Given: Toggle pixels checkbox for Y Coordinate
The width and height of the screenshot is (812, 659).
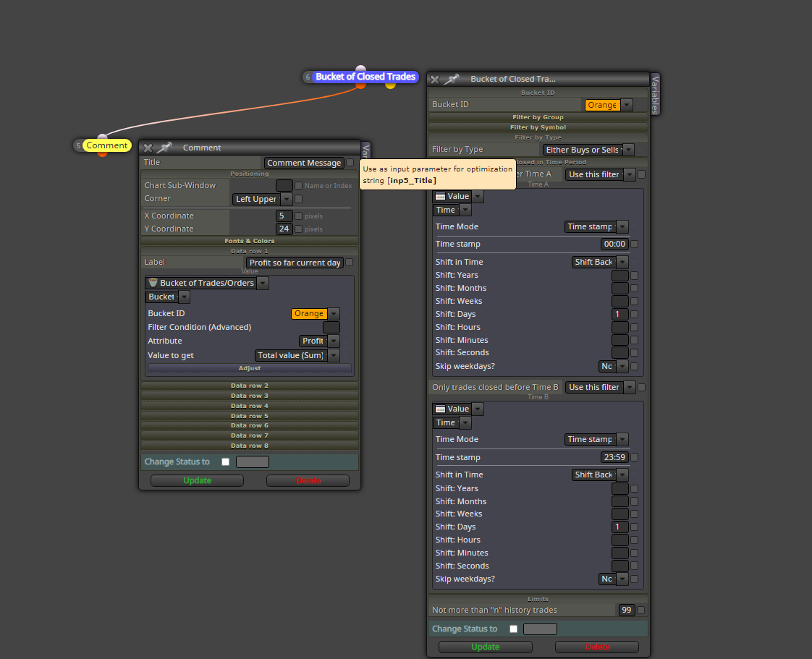Looking at the screenshot, I should [x=298, y=229].
